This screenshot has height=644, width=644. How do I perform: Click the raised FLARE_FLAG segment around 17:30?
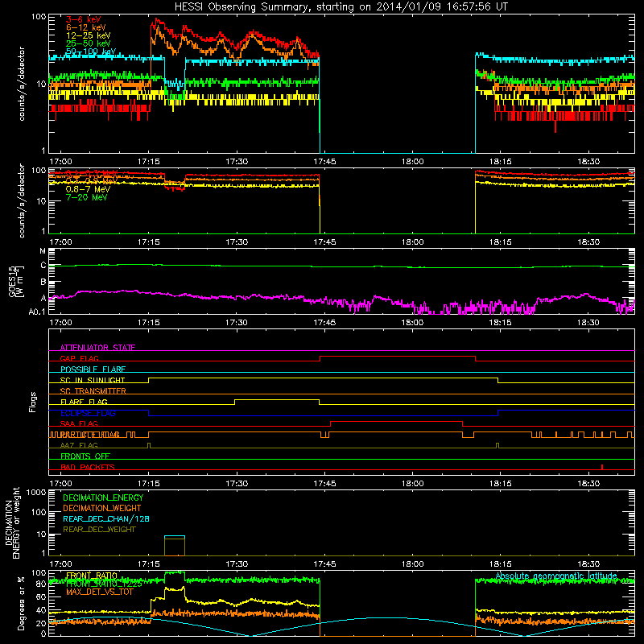tap(277, 399)
